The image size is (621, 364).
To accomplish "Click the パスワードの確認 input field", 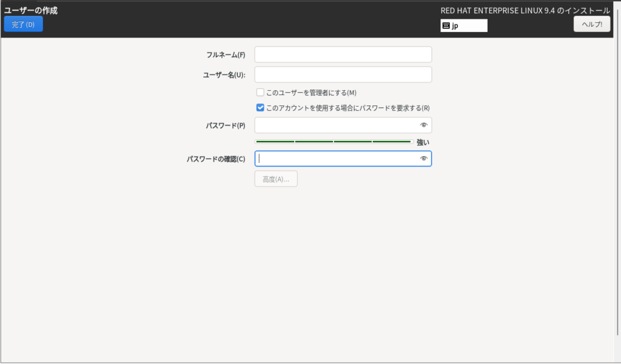I will click(x=337, y=159).
